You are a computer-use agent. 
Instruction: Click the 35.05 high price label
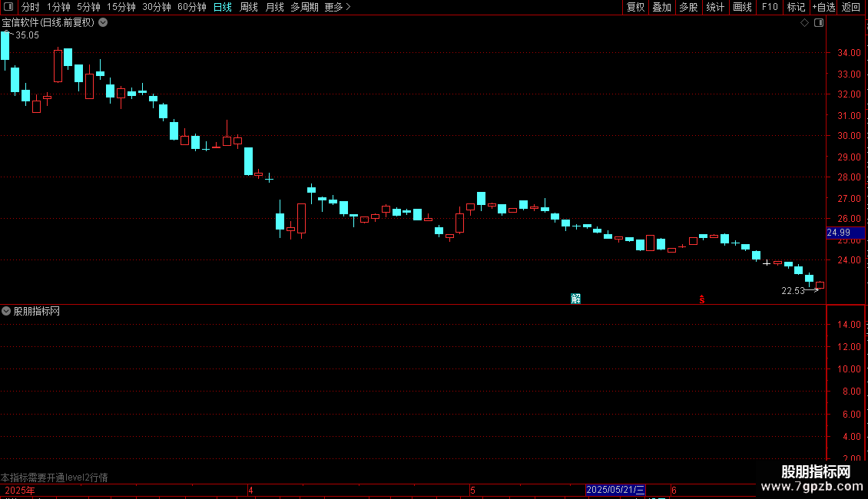pyautogui.click(x=27, y=35)
